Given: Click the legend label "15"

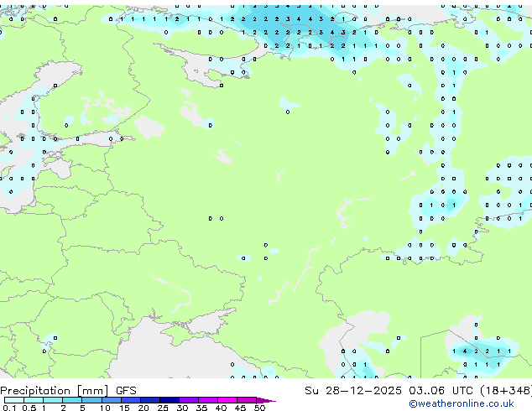Looking at the screenshot, I should point(124,408).
